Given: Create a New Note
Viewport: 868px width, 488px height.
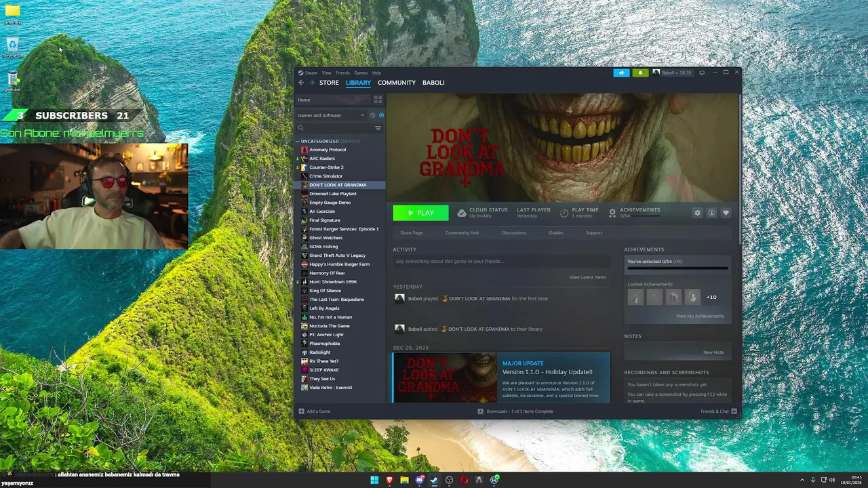Looking at the screenshot, I should [x=713, y=352].
